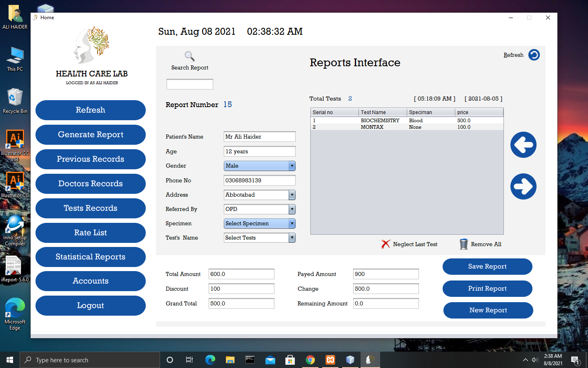588x368 pixels.
Task: Click the Search Report input field
Action: pos(190,84)
